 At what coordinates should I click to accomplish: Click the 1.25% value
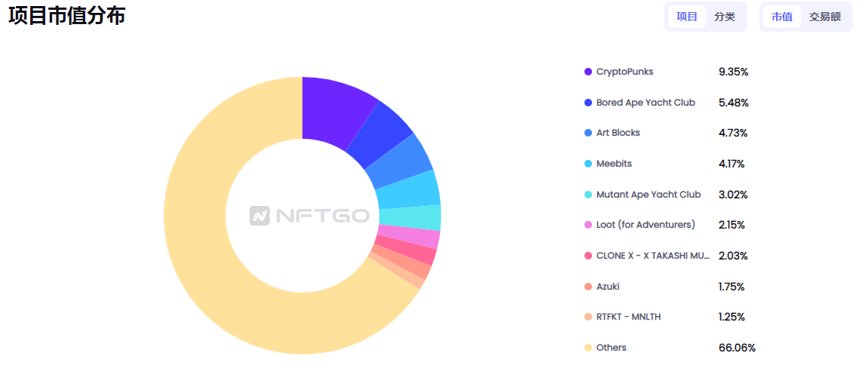pos(732,317)
